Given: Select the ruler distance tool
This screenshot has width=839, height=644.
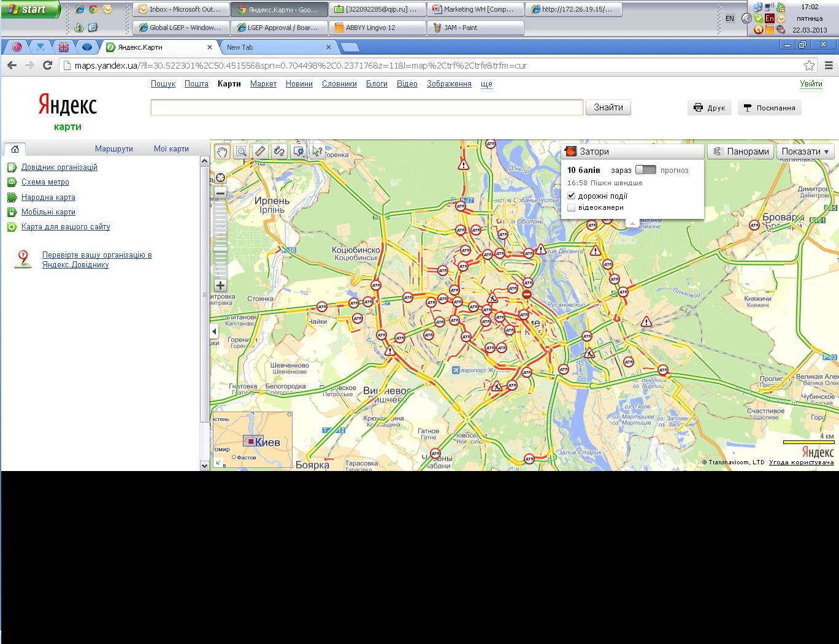Looking at the screenshot, I should click(260, 151).
